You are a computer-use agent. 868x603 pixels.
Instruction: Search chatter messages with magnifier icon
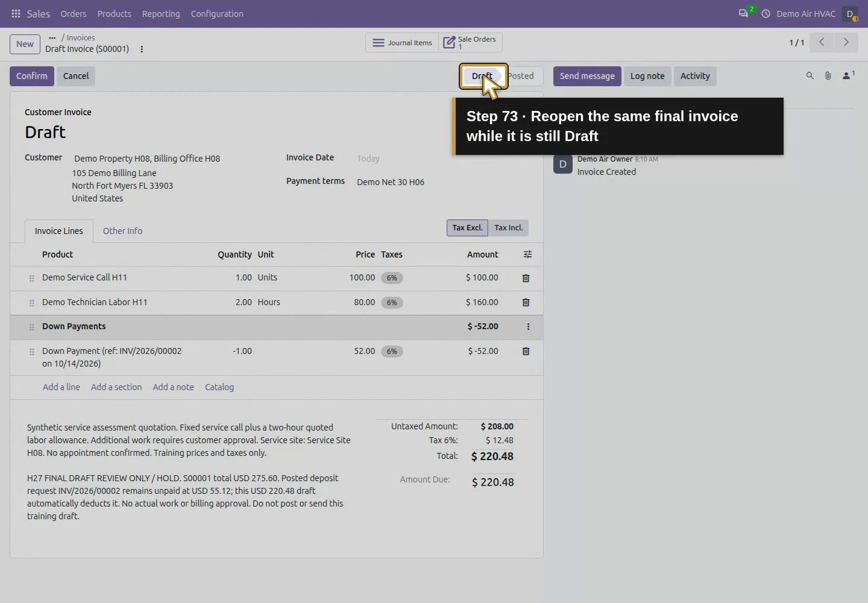click(810, 76)
